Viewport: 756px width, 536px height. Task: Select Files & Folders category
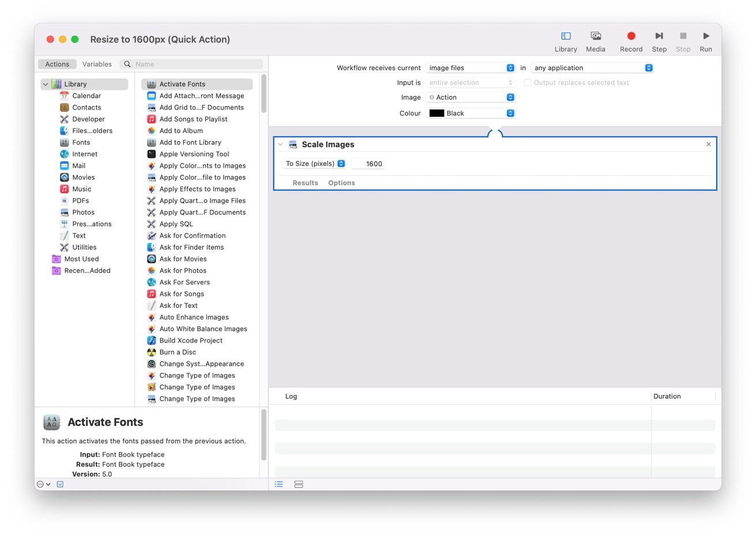[92, 131]
